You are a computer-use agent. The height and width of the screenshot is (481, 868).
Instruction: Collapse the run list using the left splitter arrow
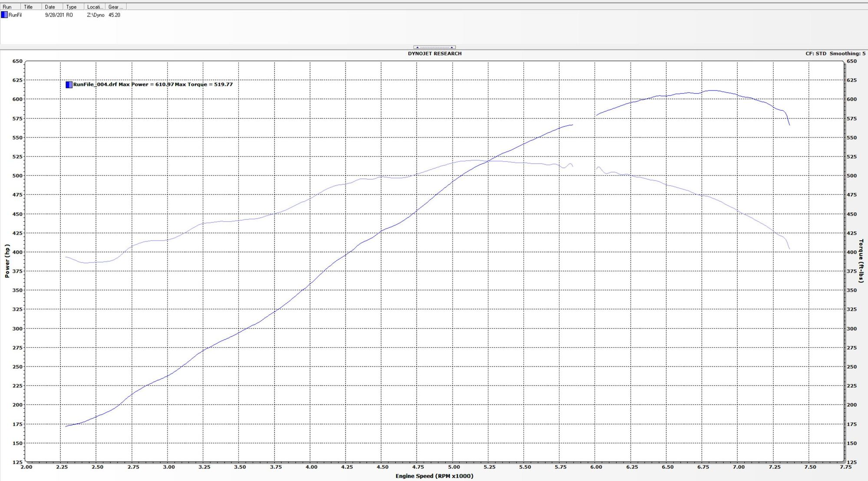pyautogui.click(x=418, y=47)
